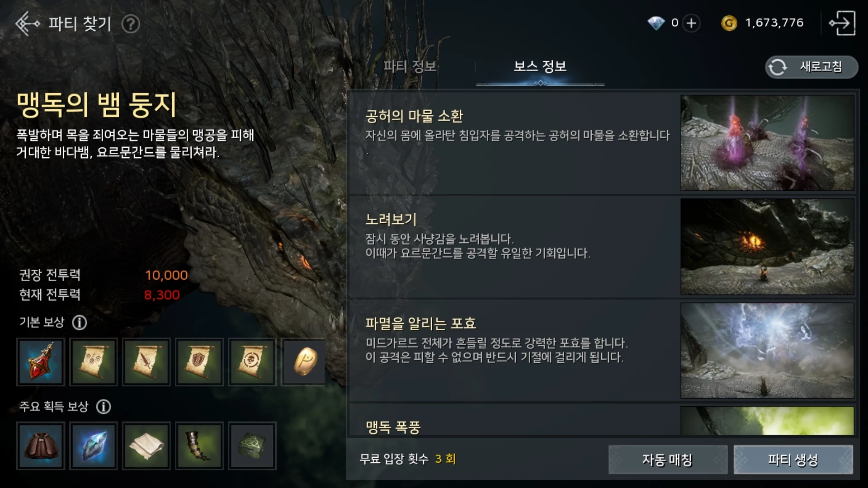Viewport: 868px width, 488px height.
Task: Select the golden rune stone reward
Action: 304,362
